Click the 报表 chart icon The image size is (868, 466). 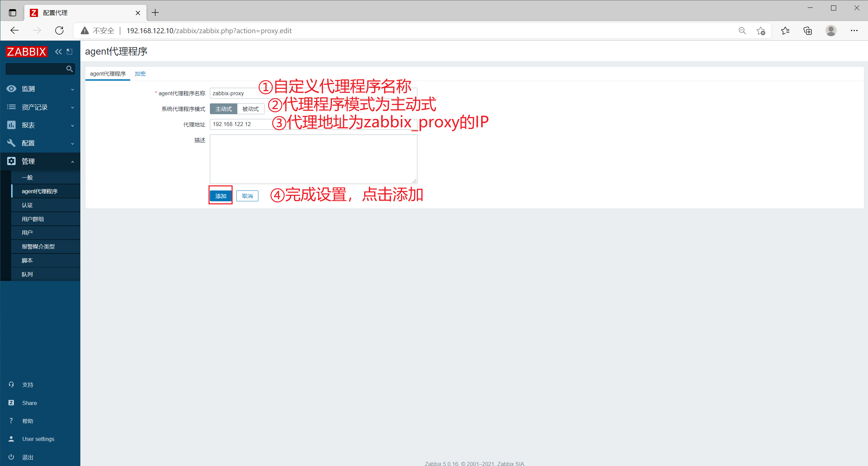coord(11,125)
